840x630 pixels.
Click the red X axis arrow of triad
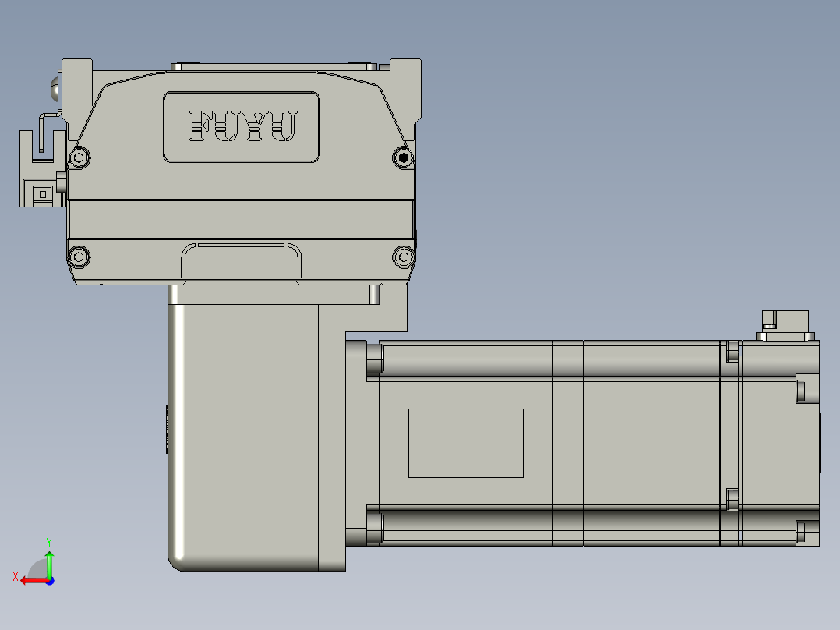coord(34,581)
